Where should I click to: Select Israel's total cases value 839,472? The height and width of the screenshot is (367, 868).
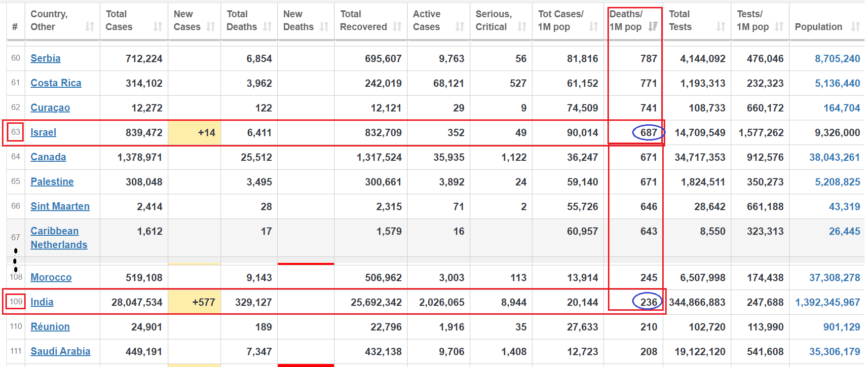(x=144, y=133)
